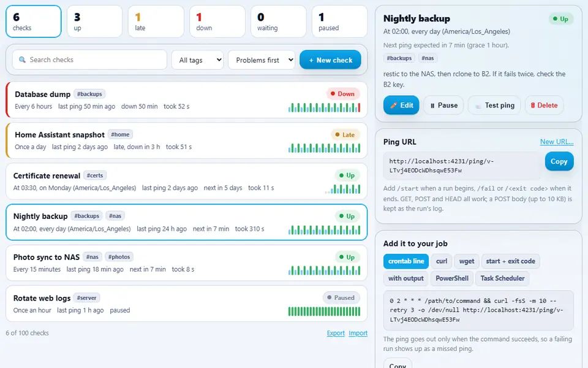This screenshot has height=368, width=588.
Task: Open the Problems first sort dropdown
Action: [x=262, y=60]
